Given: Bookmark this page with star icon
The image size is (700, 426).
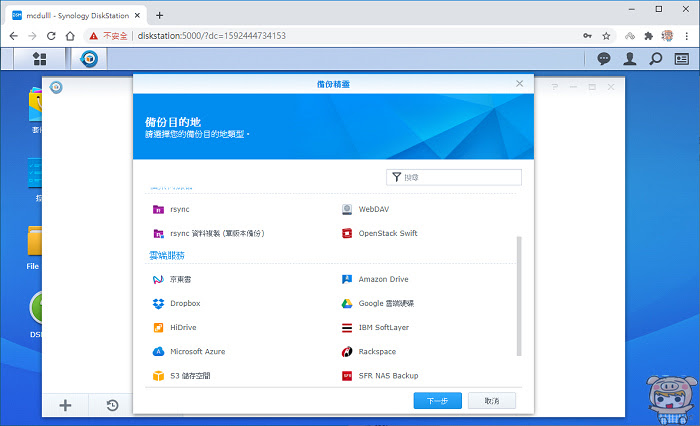Looking at the screenshot, I should 606,36.
